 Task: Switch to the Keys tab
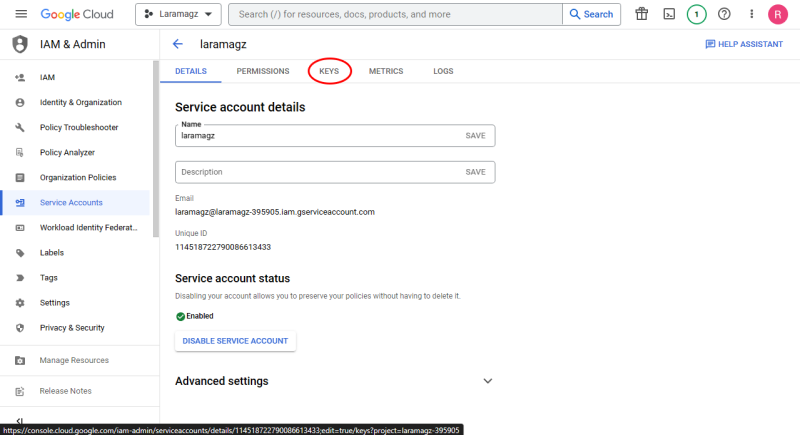click(x=329, y=71)
